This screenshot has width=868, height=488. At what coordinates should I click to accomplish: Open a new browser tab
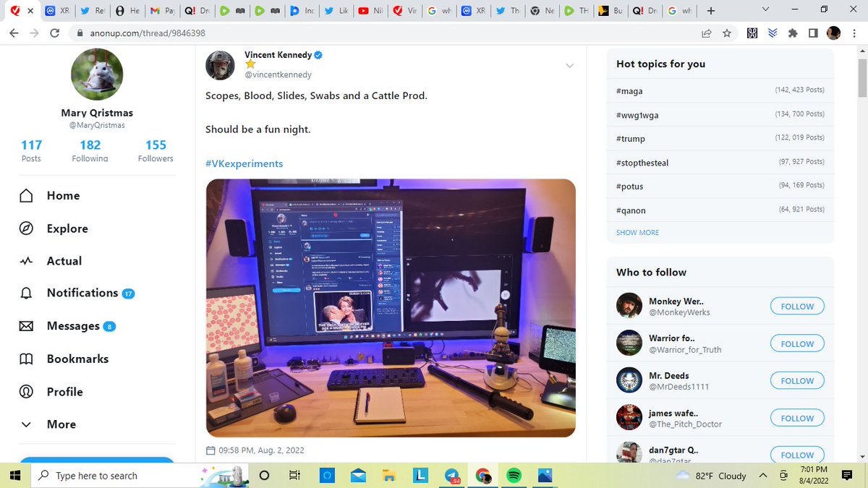click(x=711, y=11)
